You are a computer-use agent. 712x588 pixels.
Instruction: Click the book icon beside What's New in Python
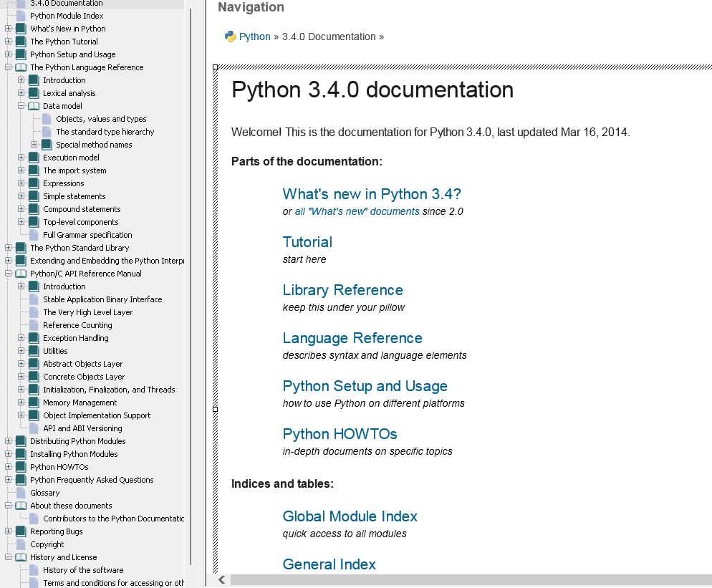[x=21, y=28]
